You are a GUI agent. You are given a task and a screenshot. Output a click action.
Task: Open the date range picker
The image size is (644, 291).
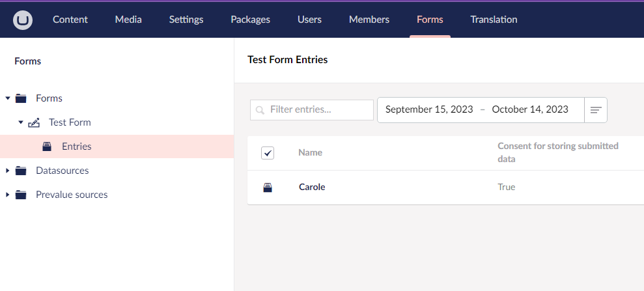pyautogui.click(x=481, y=110)
